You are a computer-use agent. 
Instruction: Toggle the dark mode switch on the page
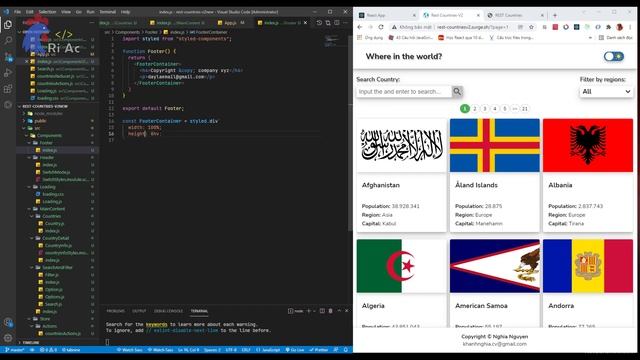click(x=613, y=56)
